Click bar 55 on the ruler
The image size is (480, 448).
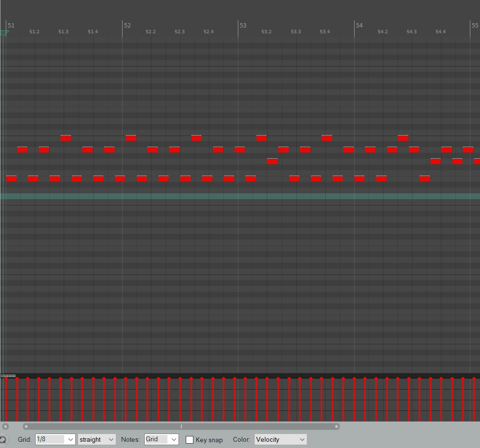pos(475,26)
